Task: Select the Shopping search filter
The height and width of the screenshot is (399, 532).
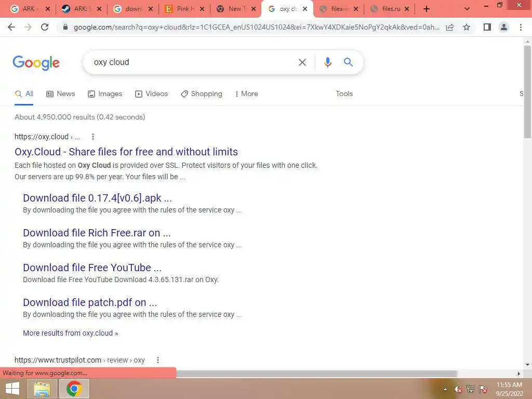Action: pos(202,94)
